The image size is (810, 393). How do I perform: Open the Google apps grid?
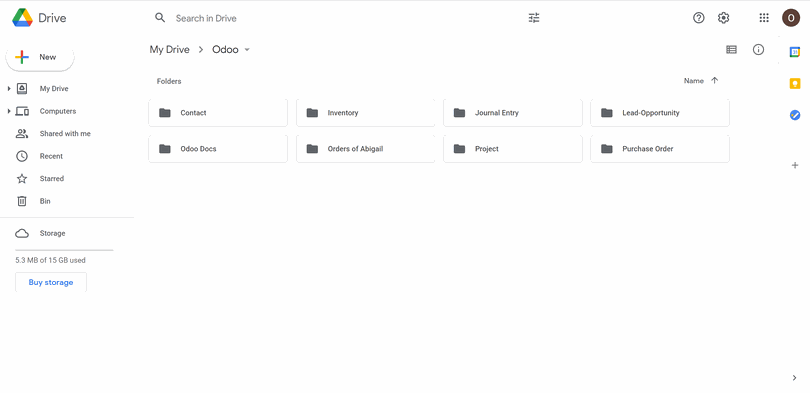pos(764,18)
